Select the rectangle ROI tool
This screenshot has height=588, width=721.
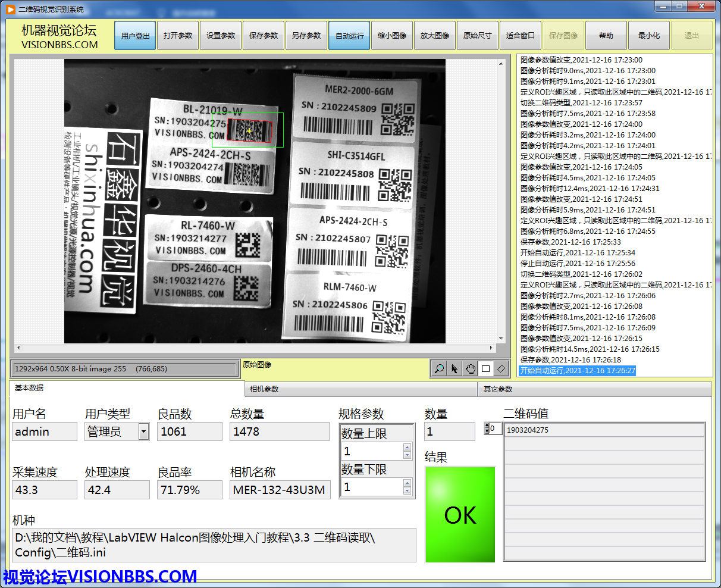coord(485,369)
